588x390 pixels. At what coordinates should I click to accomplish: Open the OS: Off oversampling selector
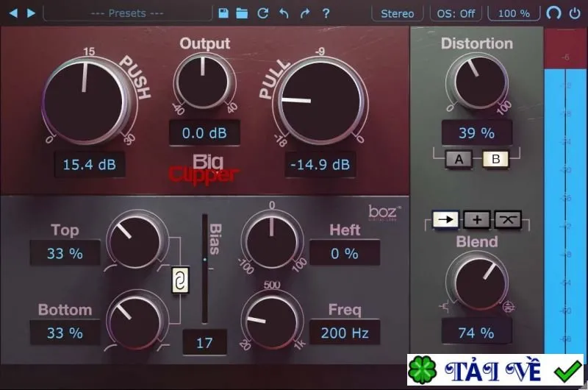point(456,13)
